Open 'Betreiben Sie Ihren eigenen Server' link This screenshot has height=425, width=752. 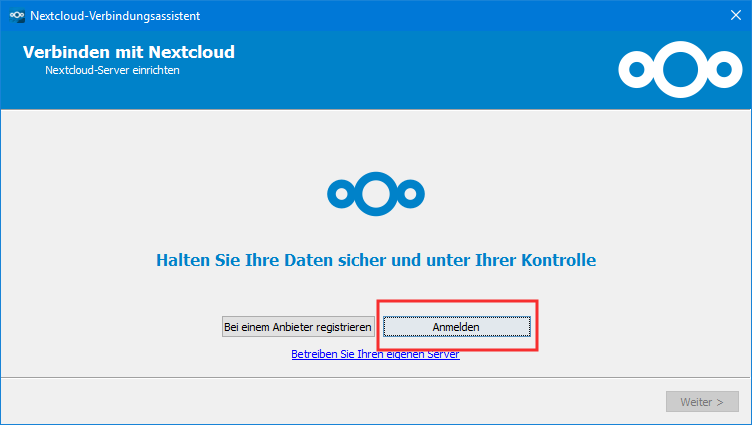pyautogui.click(x=375, y=354)
